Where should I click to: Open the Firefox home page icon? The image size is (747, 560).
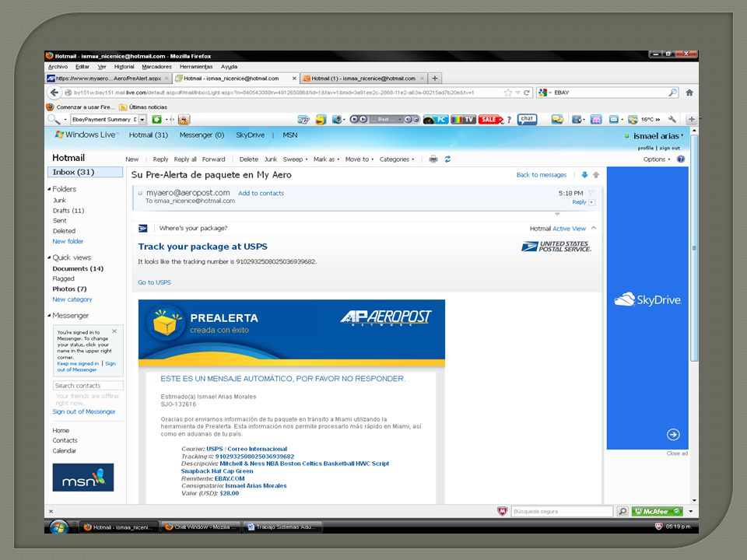(689, 93)
